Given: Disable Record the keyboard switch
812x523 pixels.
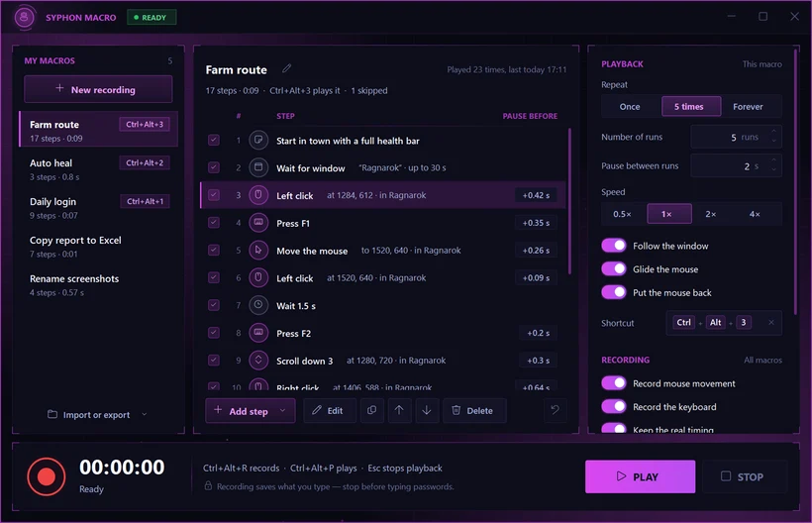Looking at the screenshot, I should (614, 406).
